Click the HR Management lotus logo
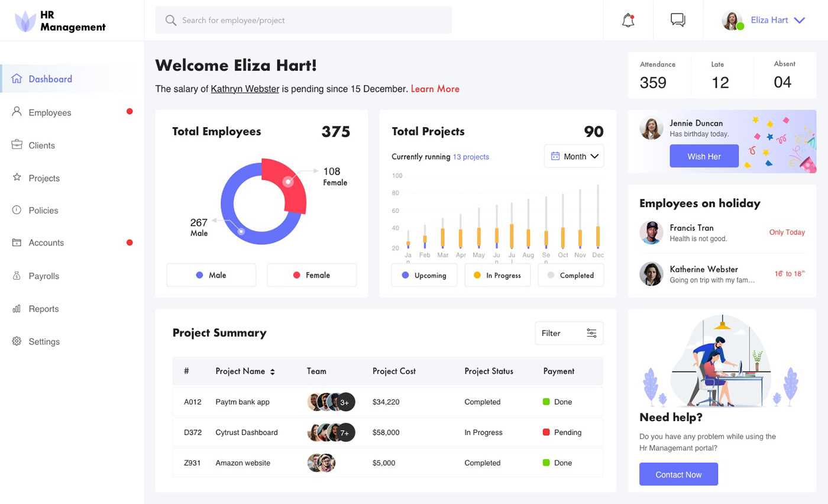The width and height of the screenshot is (828, 504). (x=25, y=21)
